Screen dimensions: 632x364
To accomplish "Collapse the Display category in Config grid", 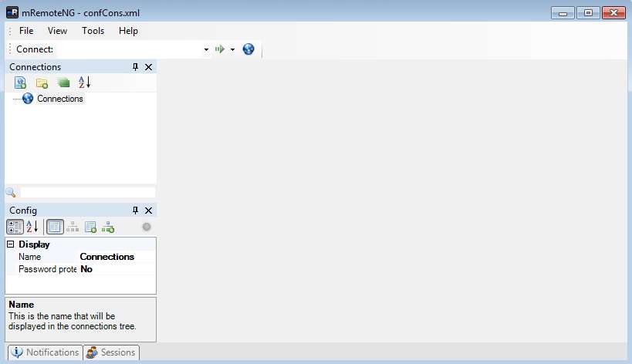I will 11,244.
